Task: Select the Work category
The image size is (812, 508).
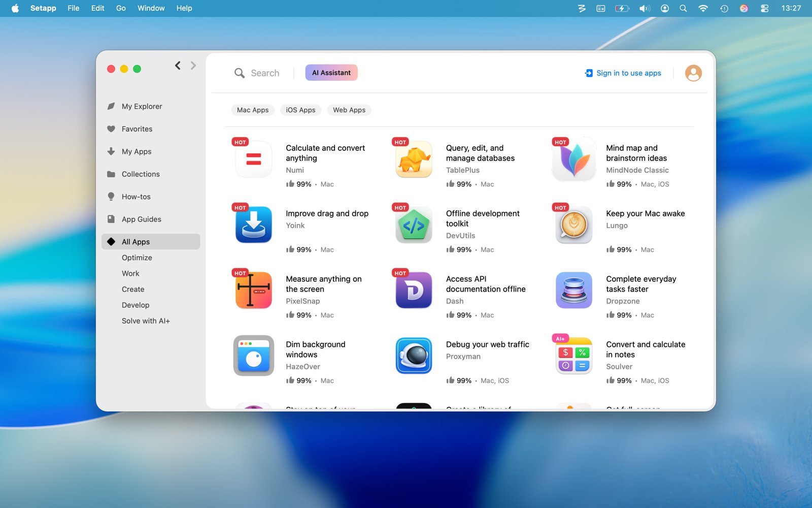Action: 130,273
